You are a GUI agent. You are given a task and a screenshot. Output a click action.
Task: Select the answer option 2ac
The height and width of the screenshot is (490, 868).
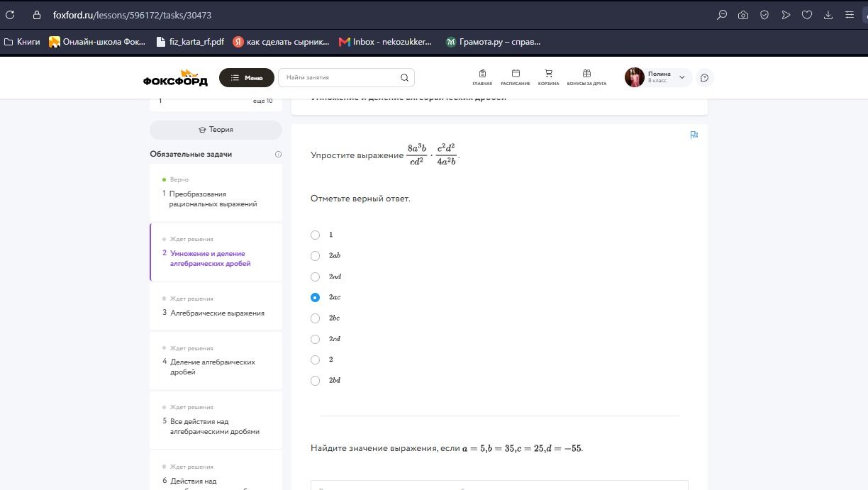(316, 297)
